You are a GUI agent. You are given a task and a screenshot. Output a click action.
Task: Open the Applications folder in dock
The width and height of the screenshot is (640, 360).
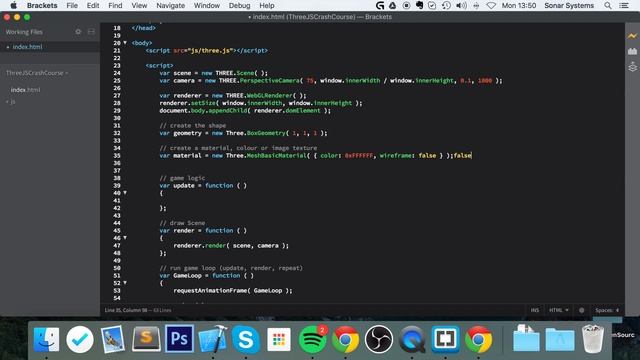coord(560,339)
